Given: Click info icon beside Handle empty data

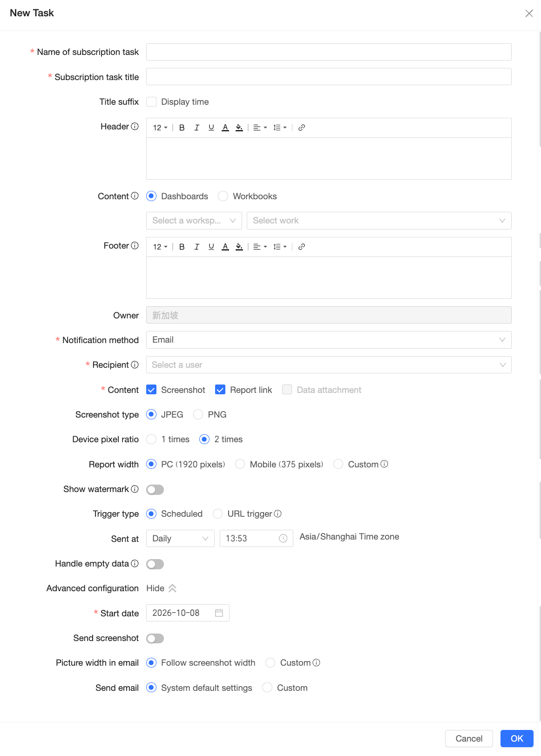Looking at the screenshot, I should click(x=135, y=563).
